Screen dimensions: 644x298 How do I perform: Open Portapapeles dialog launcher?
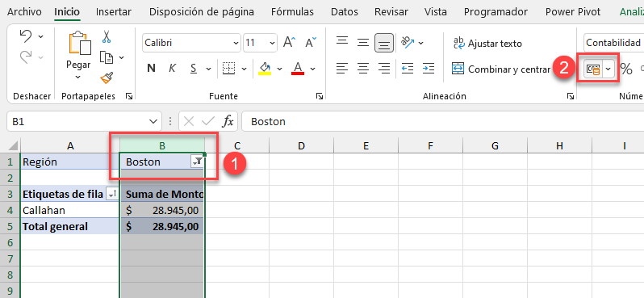coord(129,96)
